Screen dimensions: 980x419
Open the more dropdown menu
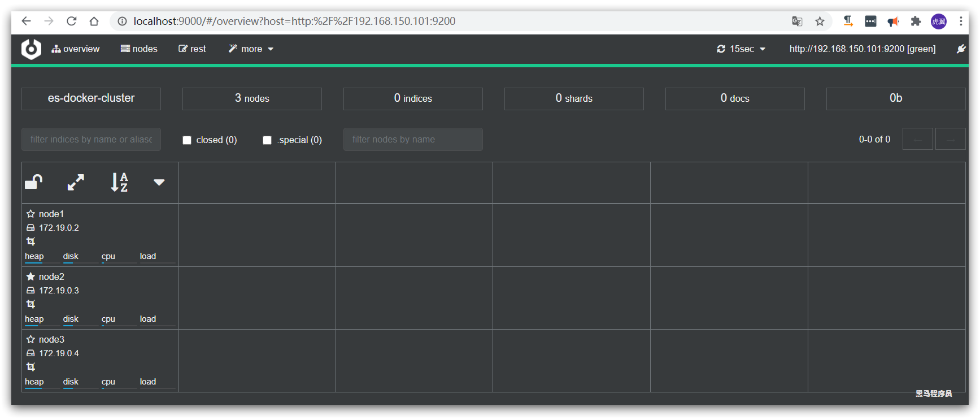(251, 49)
